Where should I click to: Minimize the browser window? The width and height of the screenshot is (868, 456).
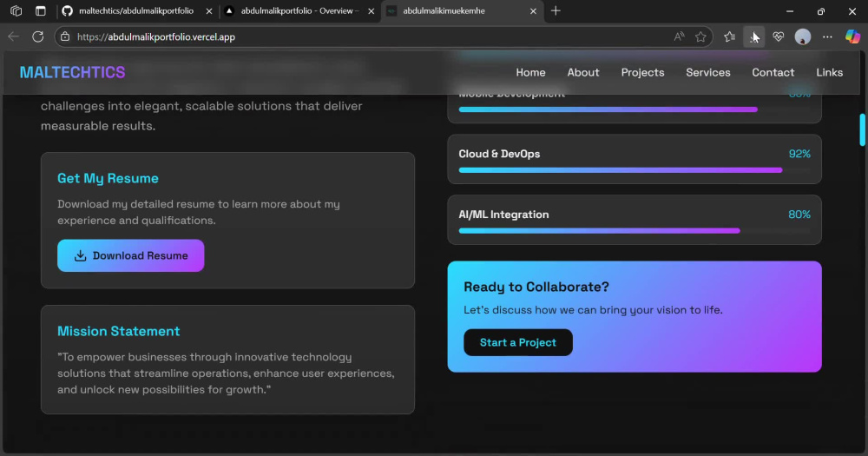coord(790,11)
